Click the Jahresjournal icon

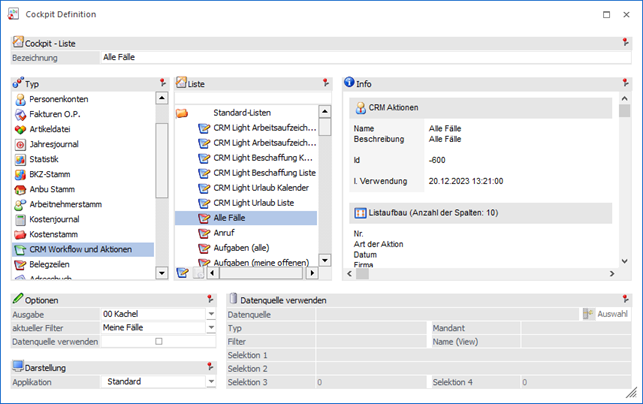(x=20, y=144)
